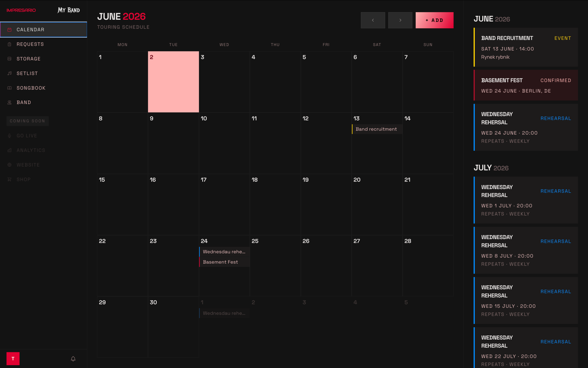Click the + ADD button
Image resolution: width=588 pixels, height=368 pixels.
(x=434, y=20)
